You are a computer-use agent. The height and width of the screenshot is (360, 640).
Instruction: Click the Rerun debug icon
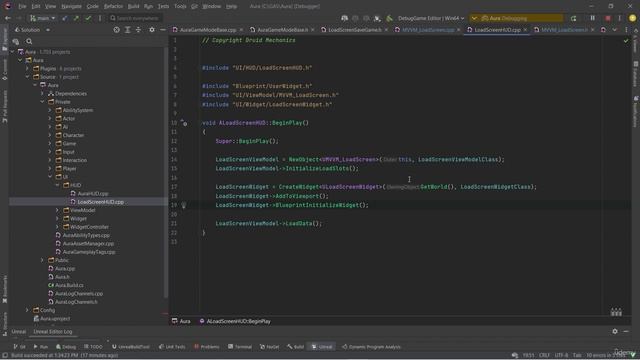tap(573, 18)
